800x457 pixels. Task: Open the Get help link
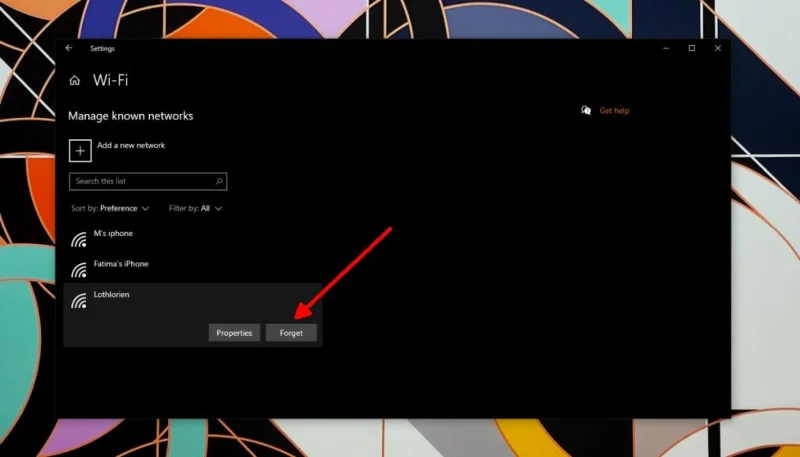coord(614,111)
